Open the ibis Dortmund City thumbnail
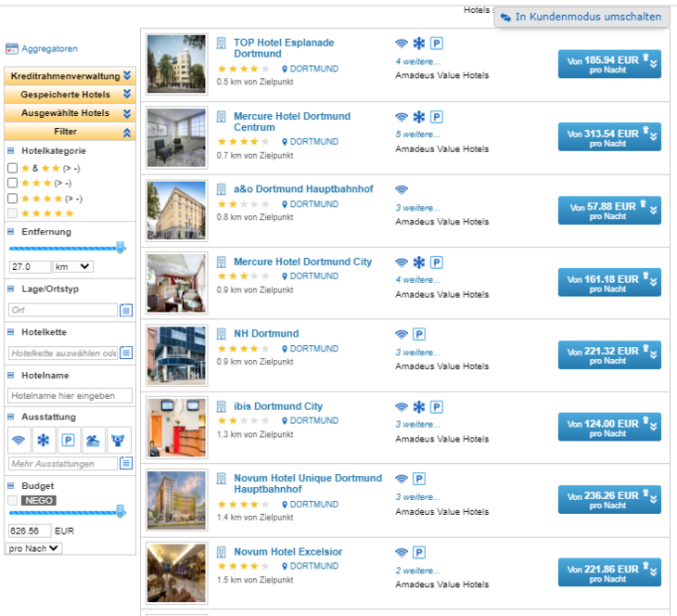 (x=176, y=428)
